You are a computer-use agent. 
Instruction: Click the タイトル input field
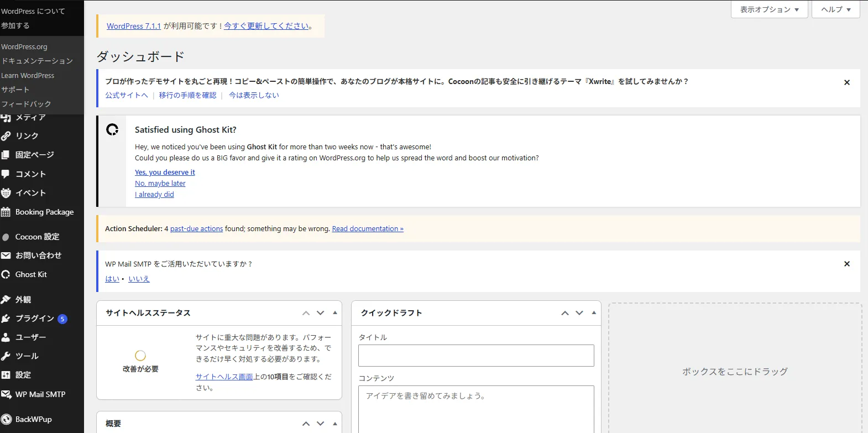pos(476,356)
